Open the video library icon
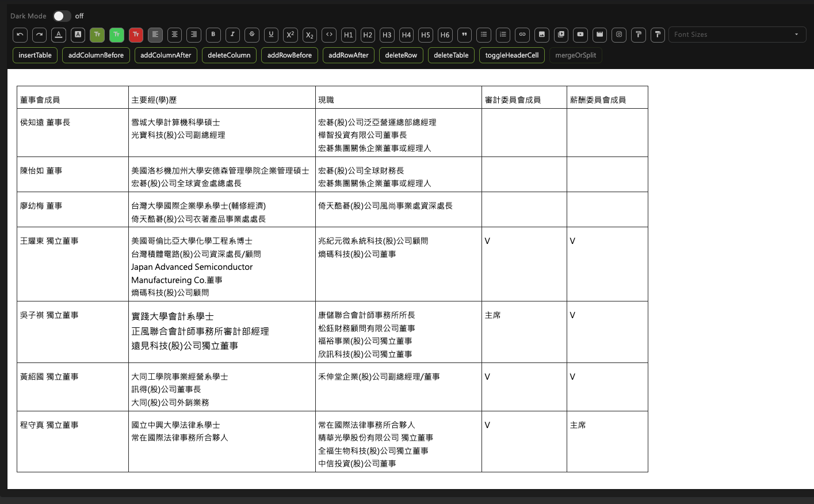 click(x=561, y=35)
